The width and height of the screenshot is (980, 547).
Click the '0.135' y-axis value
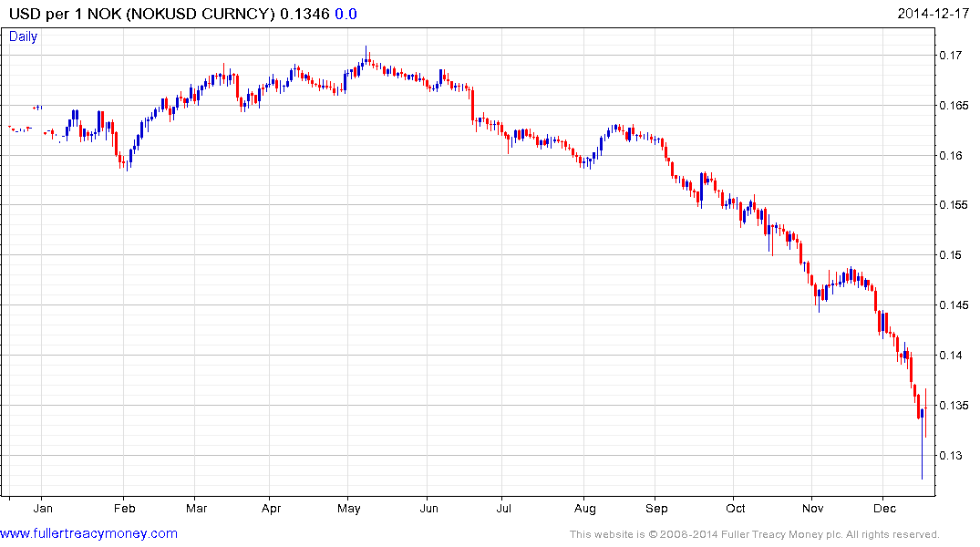(x=954, y=405)
